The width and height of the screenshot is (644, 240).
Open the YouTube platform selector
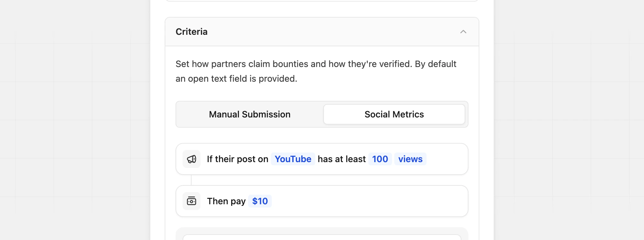[x=293, y=159]
